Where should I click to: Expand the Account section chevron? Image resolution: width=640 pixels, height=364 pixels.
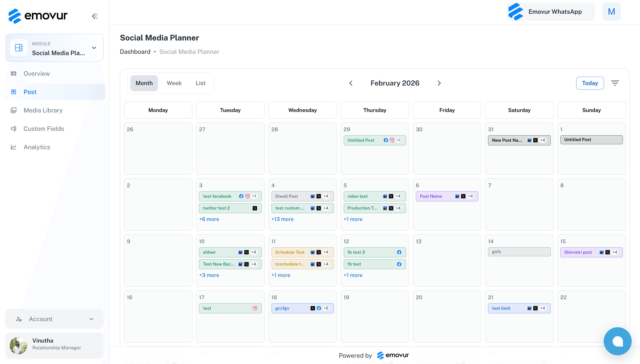click(91, 319)
